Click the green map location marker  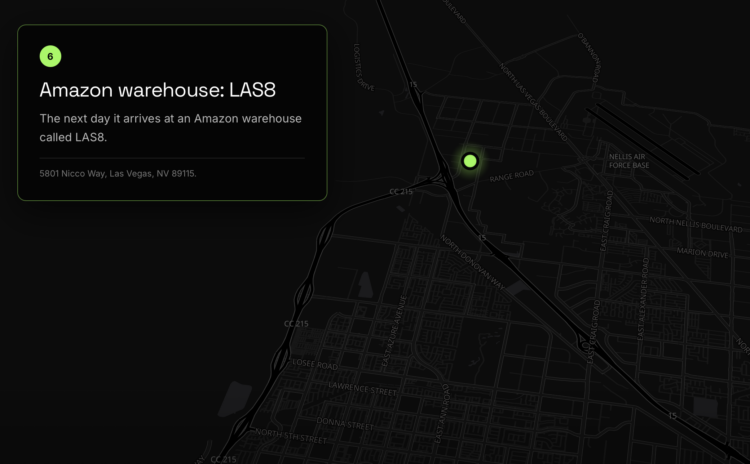pyautogui.click(x=470, y=161)
